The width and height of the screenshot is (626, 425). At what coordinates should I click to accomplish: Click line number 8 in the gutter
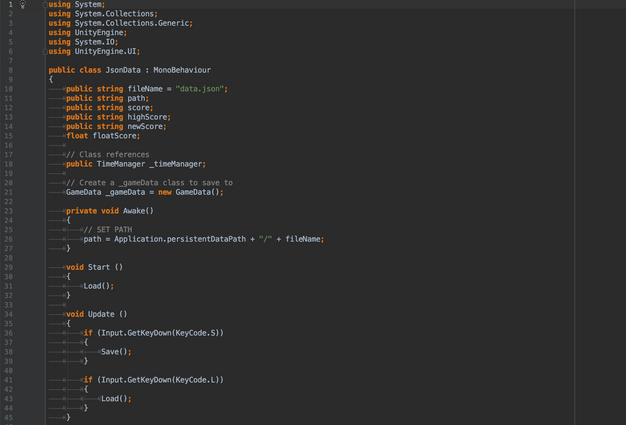click(10, 70)
